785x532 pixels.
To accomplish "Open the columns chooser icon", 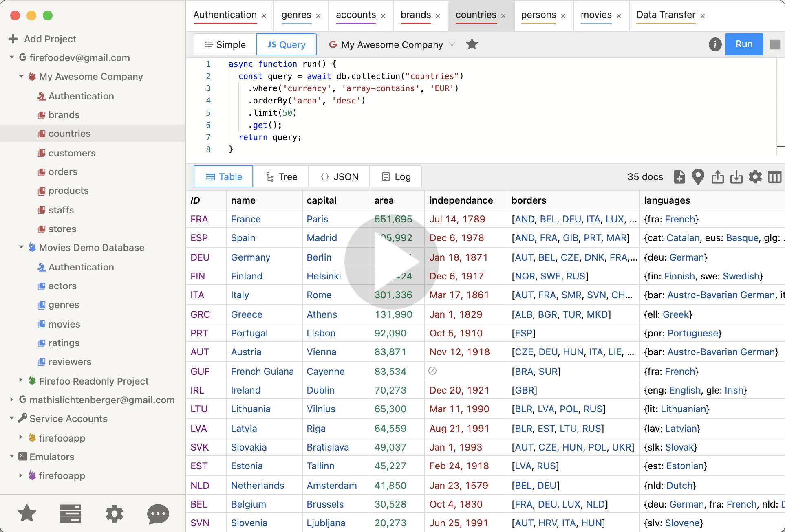I will click(x=774, y=177).
